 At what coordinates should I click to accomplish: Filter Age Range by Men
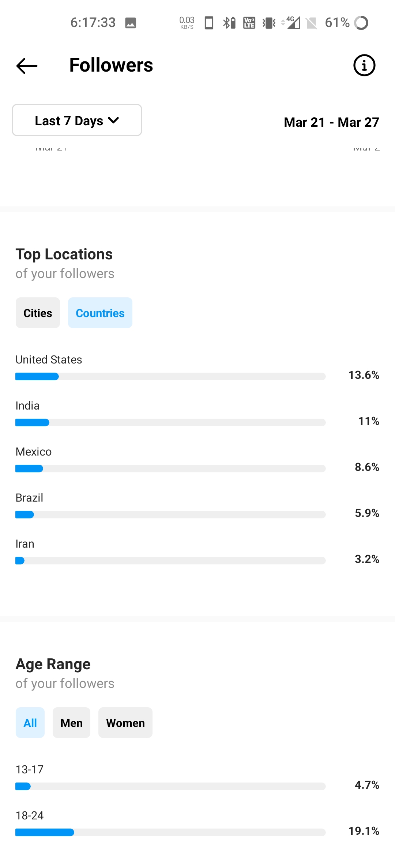pos(71,723)
